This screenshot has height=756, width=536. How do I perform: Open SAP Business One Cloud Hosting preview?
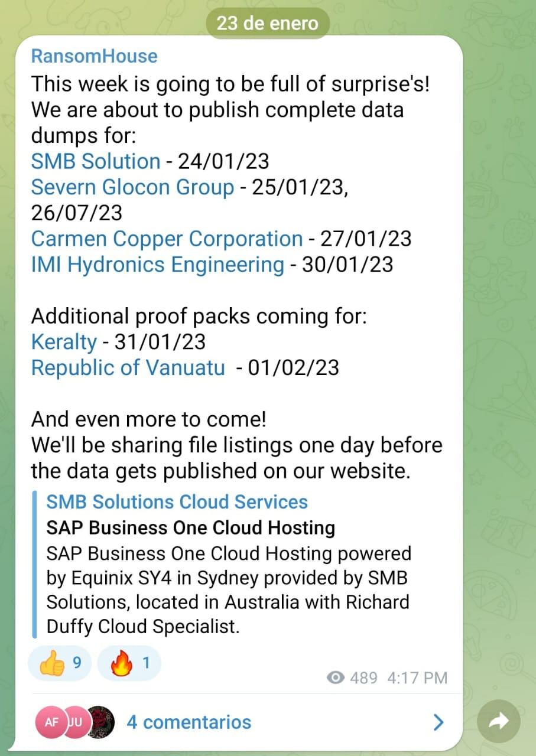tap(191, 527)
